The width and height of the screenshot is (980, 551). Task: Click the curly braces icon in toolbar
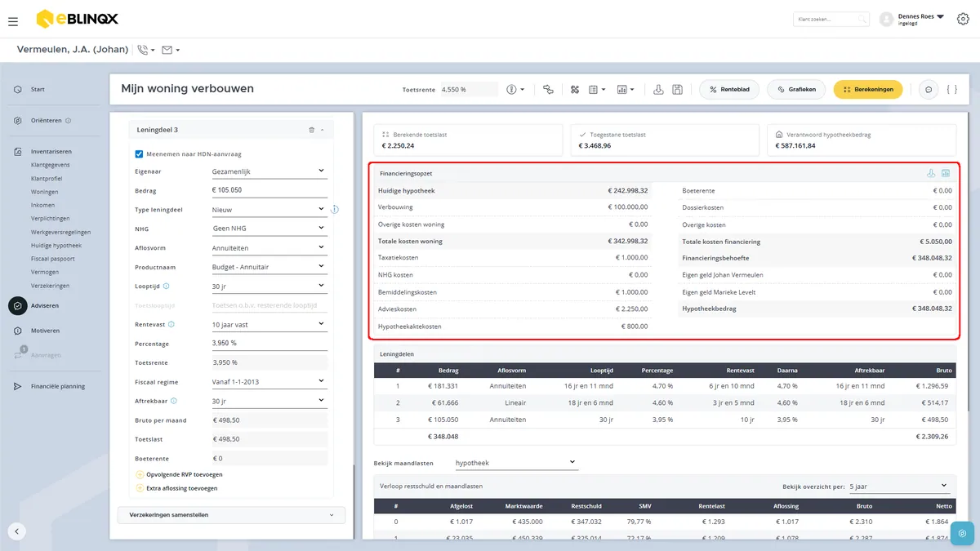(x=951, y=89)
